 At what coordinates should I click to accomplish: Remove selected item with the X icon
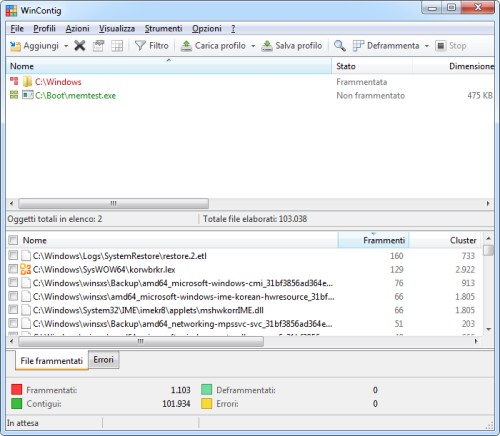click(80, 46)
